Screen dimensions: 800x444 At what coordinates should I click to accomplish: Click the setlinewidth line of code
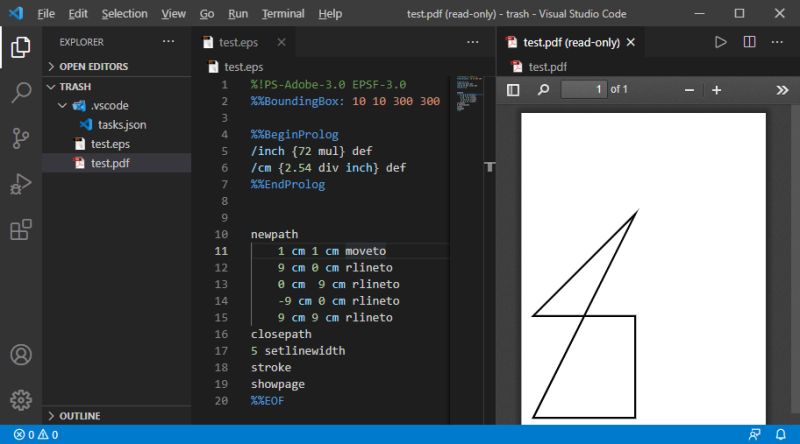(297, 351)
